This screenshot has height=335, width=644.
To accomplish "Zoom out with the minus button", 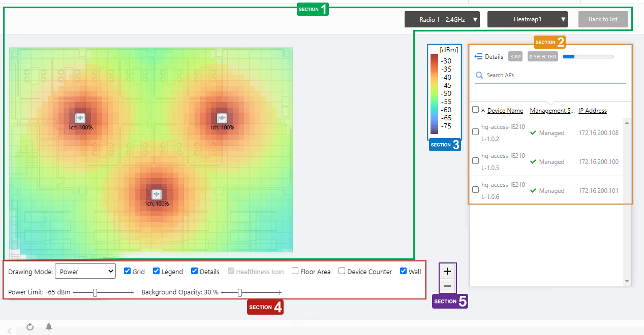I will (x=447, y=286).
